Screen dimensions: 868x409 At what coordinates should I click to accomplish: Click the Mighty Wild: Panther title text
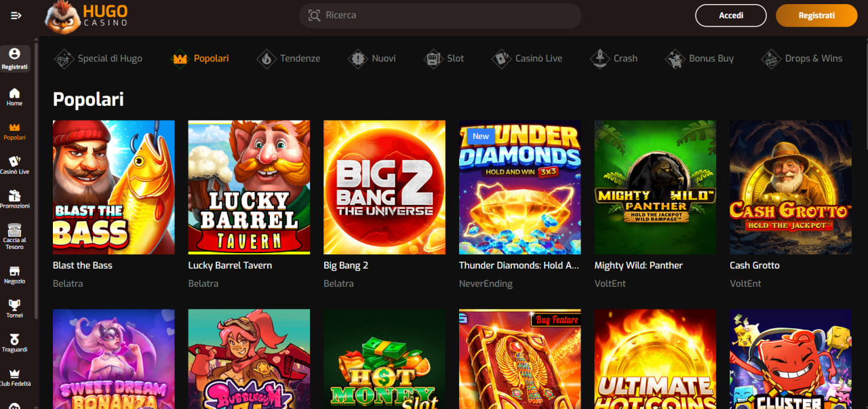(x=639, y=265)
